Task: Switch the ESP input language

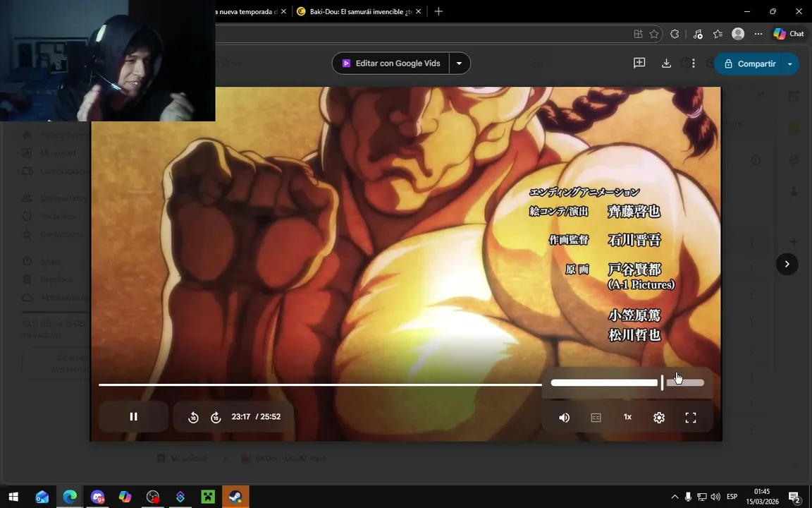Action: coord(732,497)
